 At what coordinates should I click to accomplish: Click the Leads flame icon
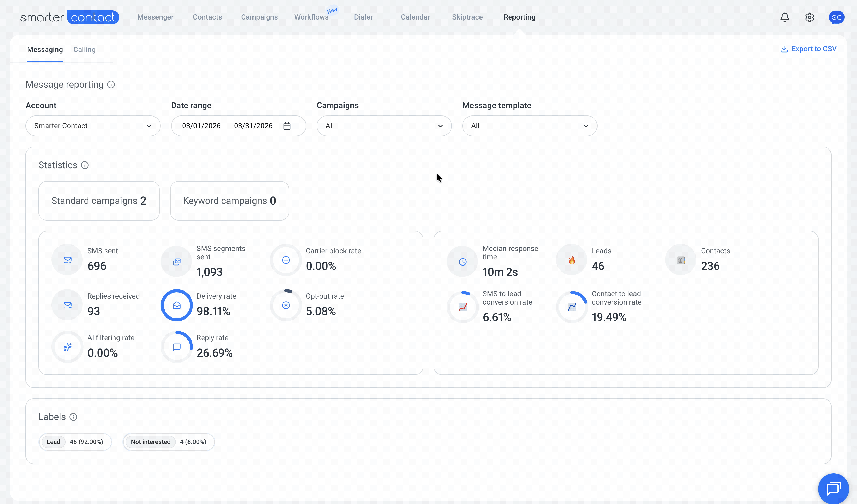pyautogui.click(x=572, y=260)
